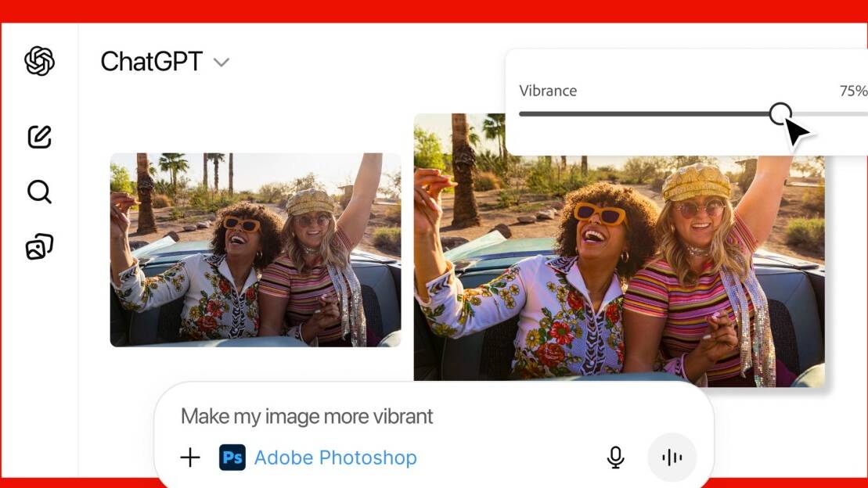Open the image library sidebar icon

[39, 247]
